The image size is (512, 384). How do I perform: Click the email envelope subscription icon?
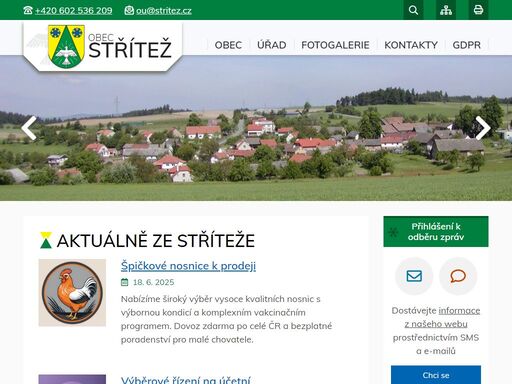(x=414, y=276)
